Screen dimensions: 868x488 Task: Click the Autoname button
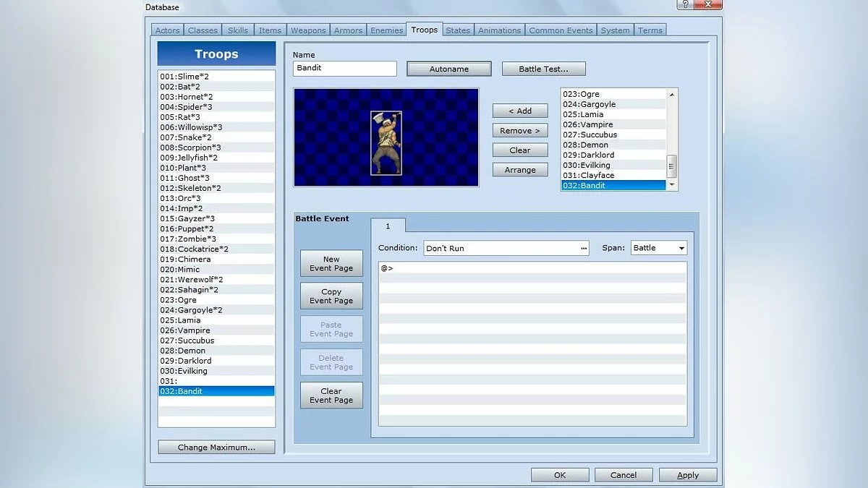(449, 69)
